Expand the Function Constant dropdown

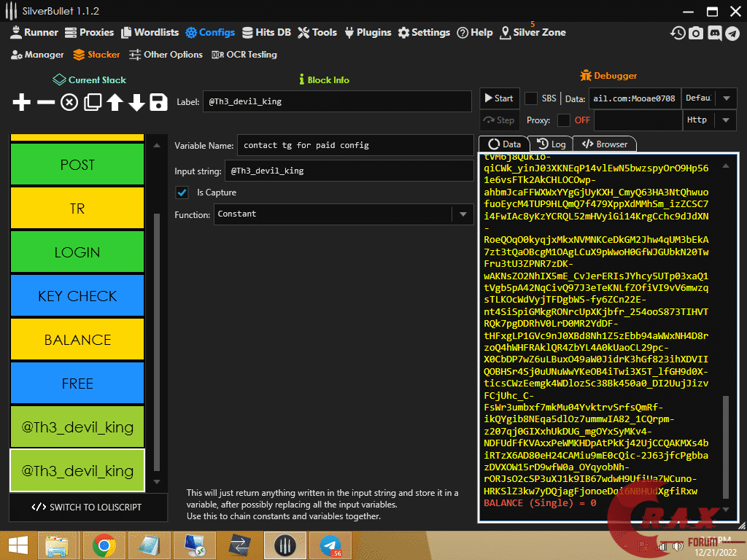point(462,214)
